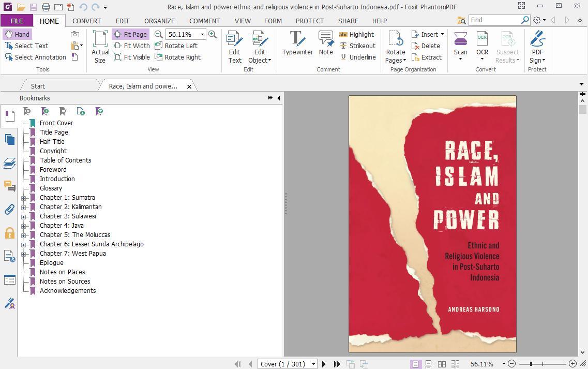Switch to the PROTECT ribbon tab

click(x=309, y=21)
